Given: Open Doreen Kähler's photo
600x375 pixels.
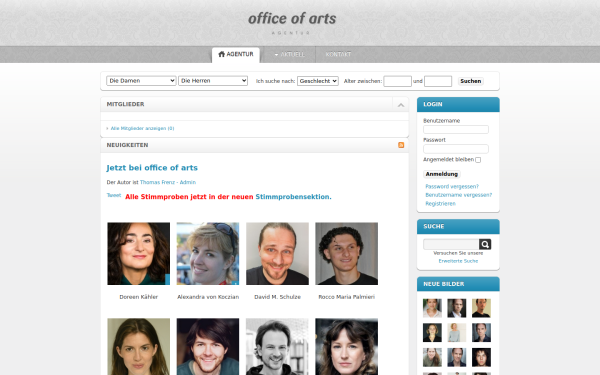Looking at the screenshot, I should point(139,254).
